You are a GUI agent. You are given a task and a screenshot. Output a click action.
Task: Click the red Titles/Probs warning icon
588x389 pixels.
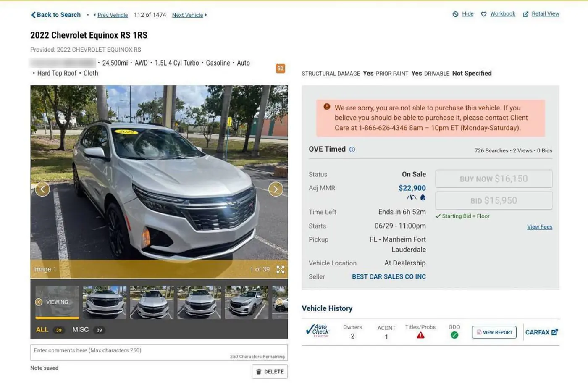pos(420,335)
